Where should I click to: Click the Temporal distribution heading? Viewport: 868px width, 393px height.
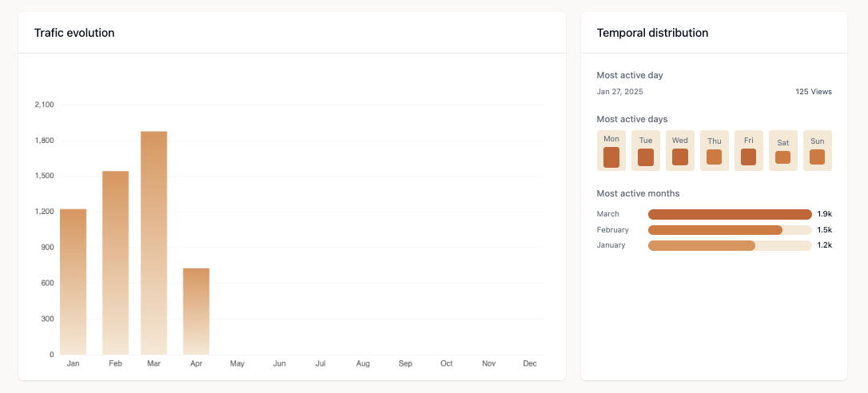point(652,33)
